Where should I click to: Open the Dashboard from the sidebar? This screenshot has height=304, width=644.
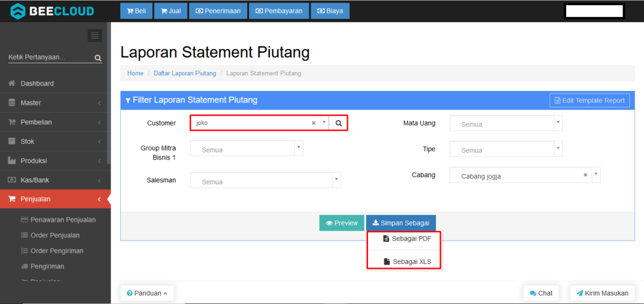(37, 84)
